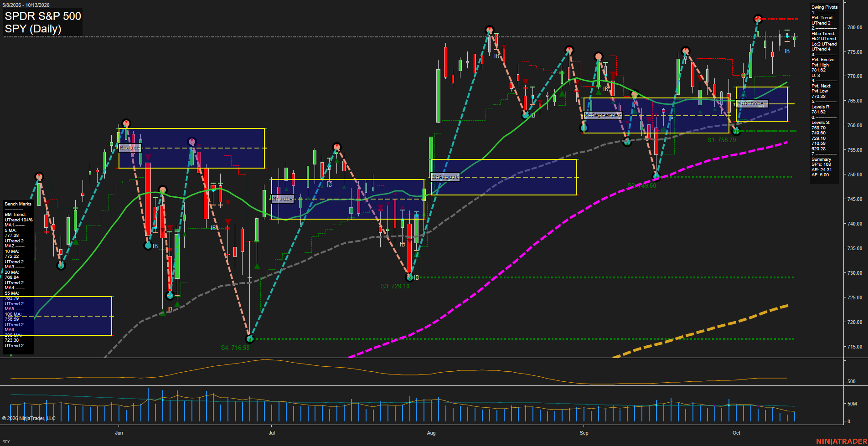Click the SP's: 168 summary line
868x446 pixels.
pos(821,164)
